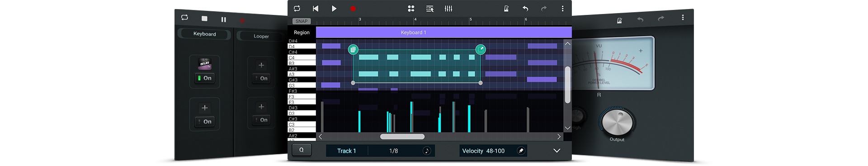Screen dimensions: 868x166
Task: Click the C3 piano key
Action: (302, 124)
